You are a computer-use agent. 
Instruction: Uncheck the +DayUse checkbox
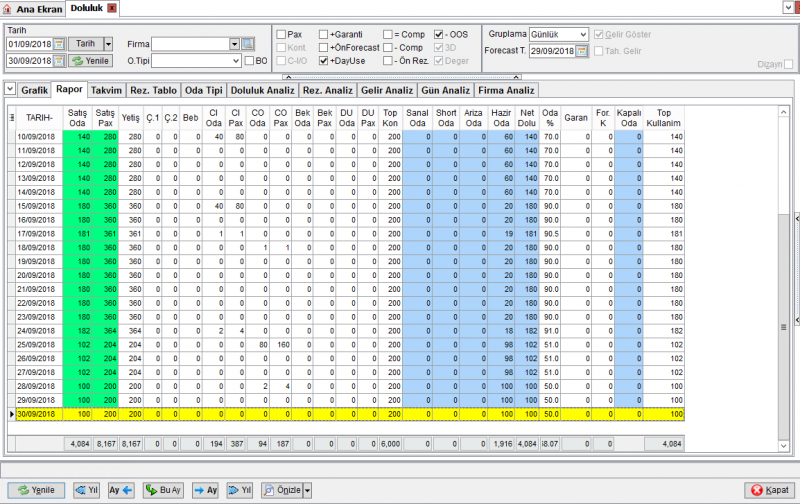coord(323,61)
